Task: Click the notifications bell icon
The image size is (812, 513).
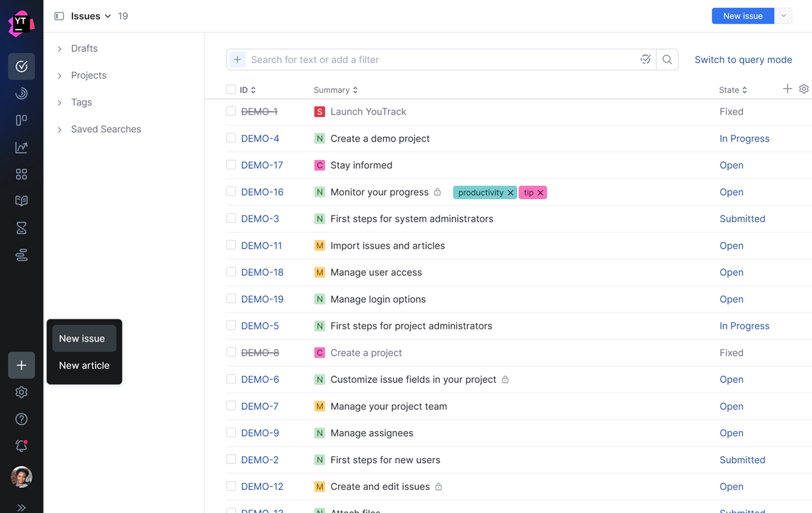Action: [x=22, y=446]
